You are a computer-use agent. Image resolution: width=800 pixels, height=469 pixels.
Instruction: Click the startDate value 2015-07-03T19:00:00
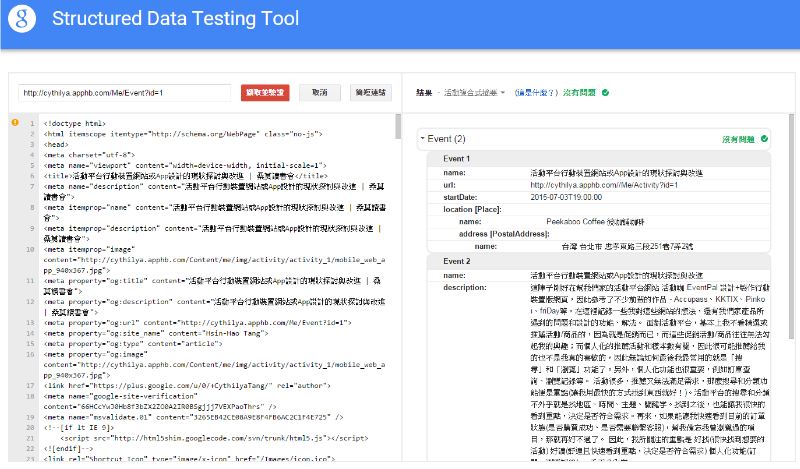599,197
